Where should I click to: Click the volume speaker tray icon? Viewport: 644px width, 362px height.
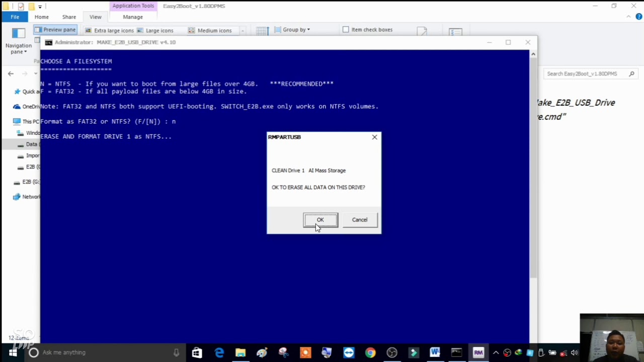click(574, 352)
